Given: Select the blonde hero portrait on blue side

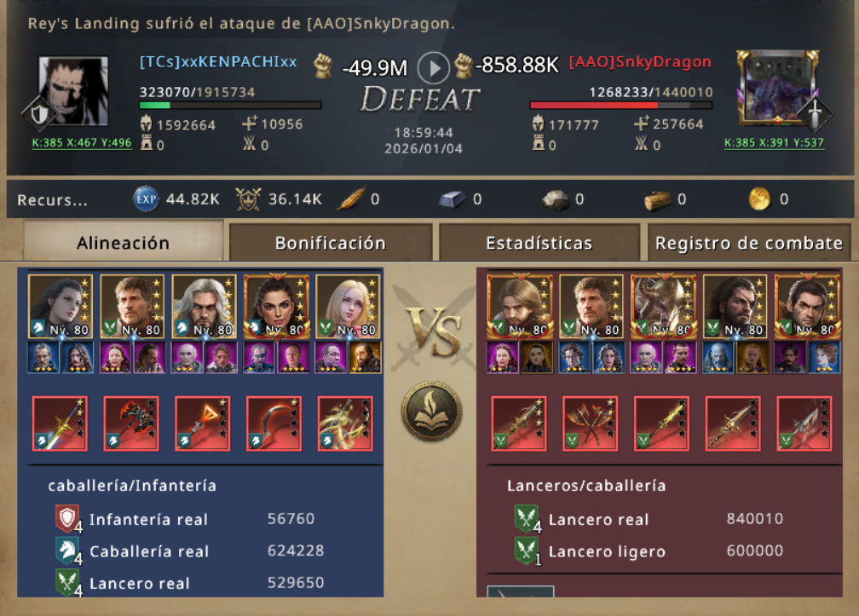Looking at the screenshot, I should [348, 307].
